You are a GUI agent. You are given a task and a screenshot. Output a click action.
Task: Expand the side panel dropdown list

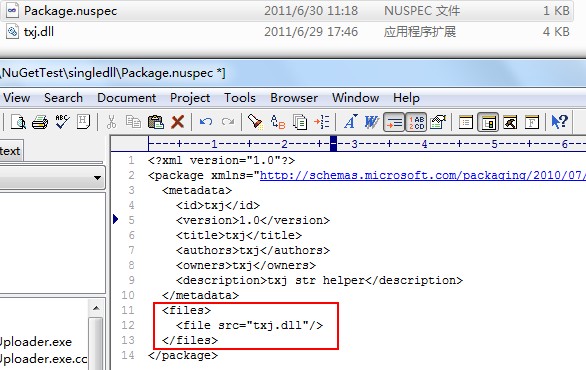click(98, 178)
